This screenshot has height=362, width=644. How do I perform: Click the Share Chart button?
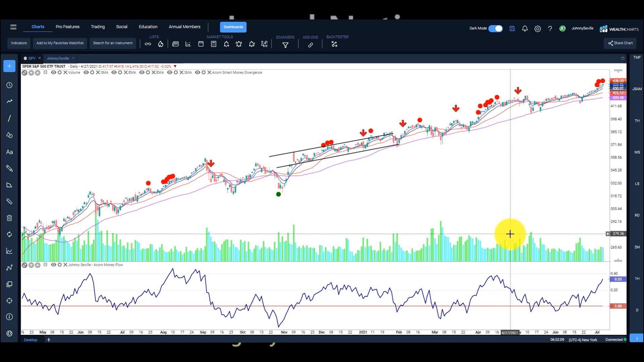[x=621, y=43]
